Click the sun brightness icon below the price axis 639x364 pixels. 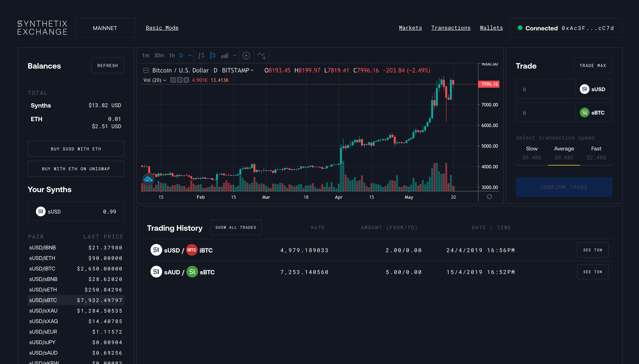(x=489, y=197)
